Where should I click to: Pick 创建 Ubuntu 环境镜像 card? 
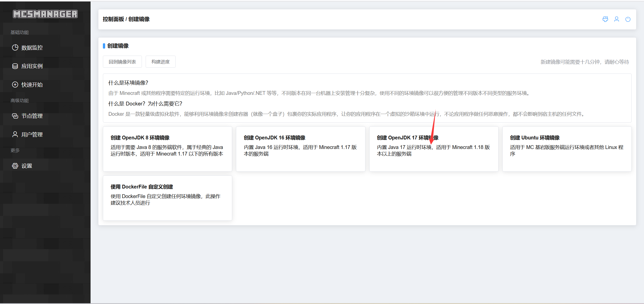[x=567, y=149]
